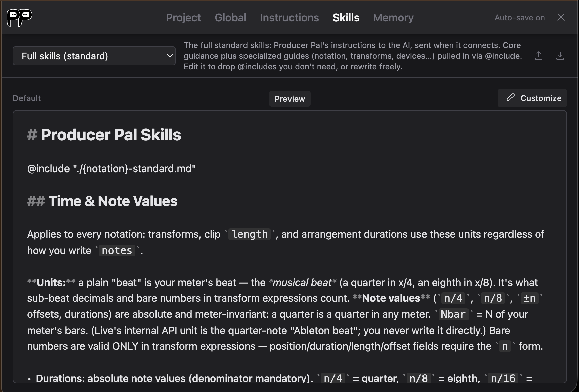Viewport: 579px width, 392px height.
Task: Click the *musical beat* italic text
Action: (302, 282)
